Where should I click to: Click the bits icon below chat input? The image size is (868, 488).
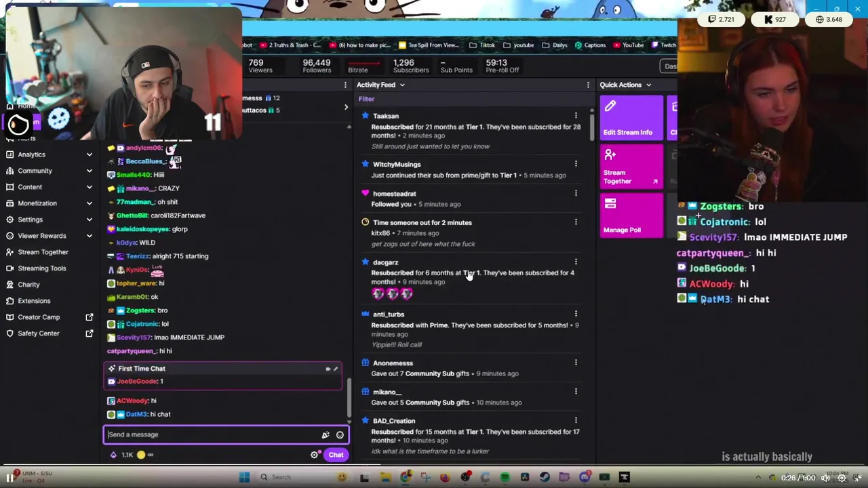pyautogui.click(x=113, y=455)
